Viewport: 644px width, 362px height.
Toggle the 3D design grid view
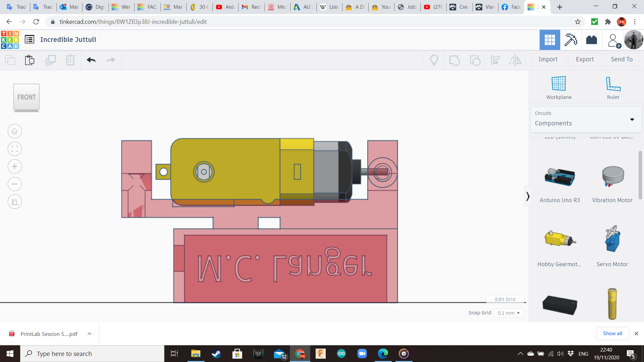pyautogui.click(x=549, y=40)
